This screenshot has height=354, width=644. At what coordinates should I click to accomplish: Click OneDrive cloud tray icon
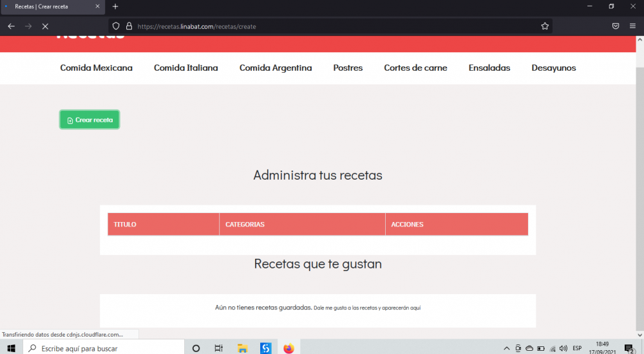point(529,348)
